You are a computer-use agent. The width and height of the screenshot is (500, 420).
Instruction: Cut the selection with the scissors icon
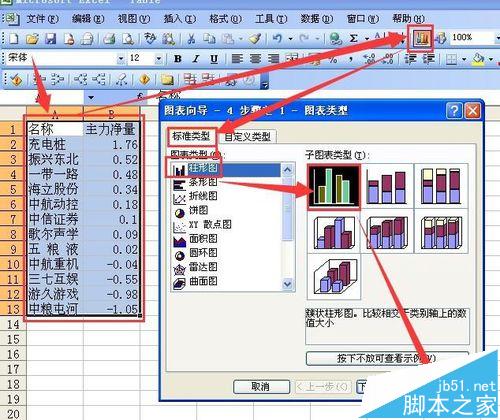[x=191, y=39]
